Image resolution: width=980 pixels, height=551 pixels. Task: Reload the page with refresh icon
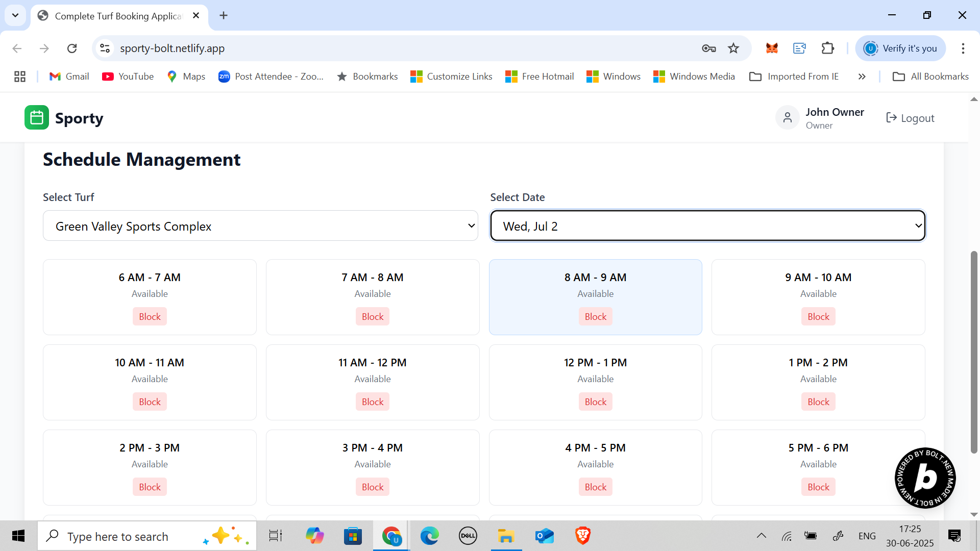72,48
